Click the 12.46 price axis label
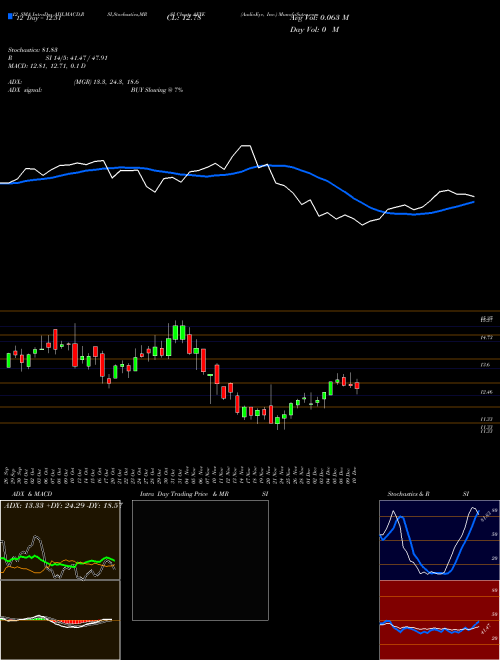The height and width of the screenshot is (660, 500). pyautogui.click(x=487, y=392)
